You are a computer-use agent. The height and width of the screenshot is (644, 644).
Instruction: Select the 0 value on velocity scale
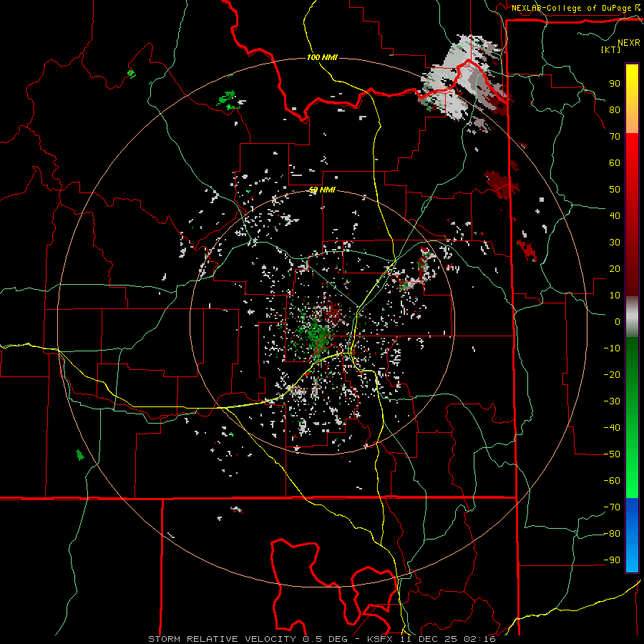point(618,322)
